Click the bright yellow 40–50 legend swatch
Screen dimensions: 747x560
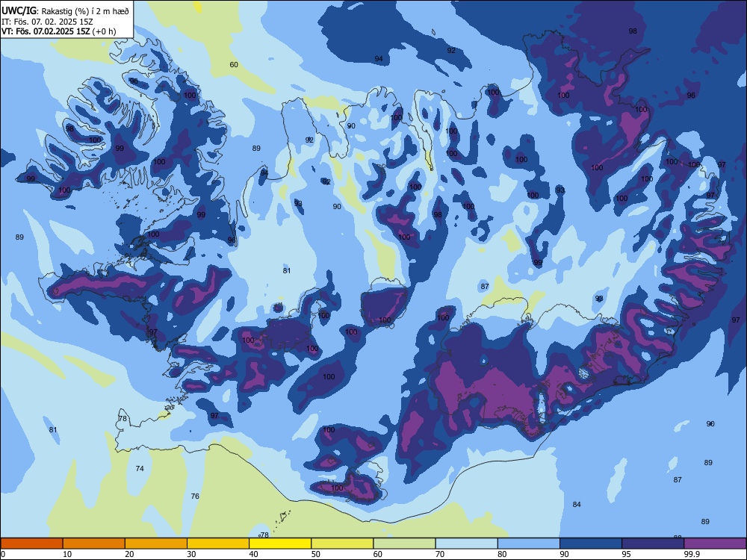[280, 544]
